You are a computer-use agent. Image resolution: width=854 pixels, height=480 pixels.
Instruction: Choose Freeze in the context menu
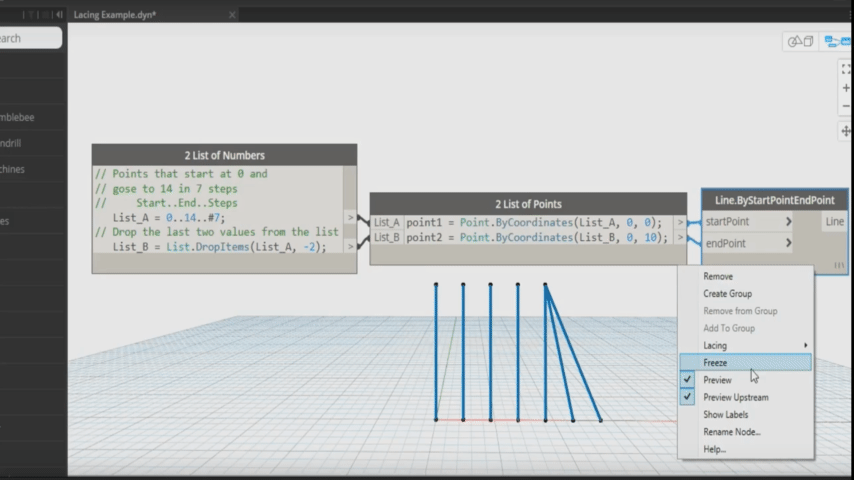(x=745, y=362)
